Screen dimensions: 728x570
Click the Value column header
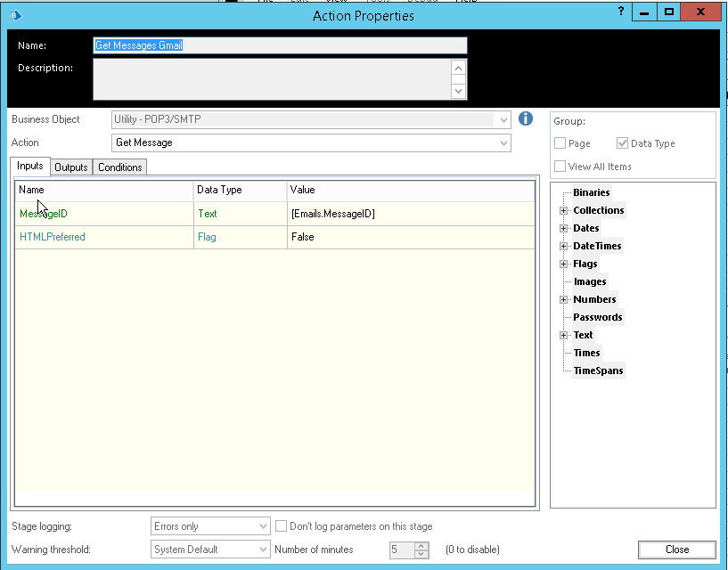pos(411,190)
